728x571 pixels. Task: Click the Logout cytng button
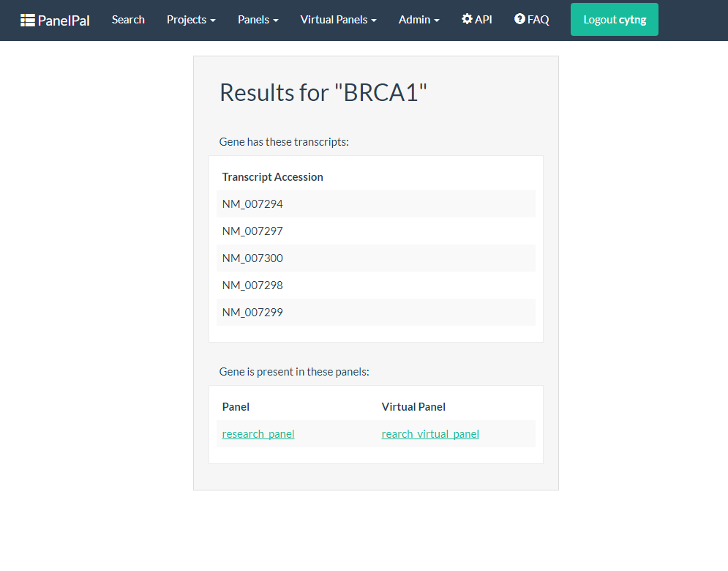[x=615, y=20]
